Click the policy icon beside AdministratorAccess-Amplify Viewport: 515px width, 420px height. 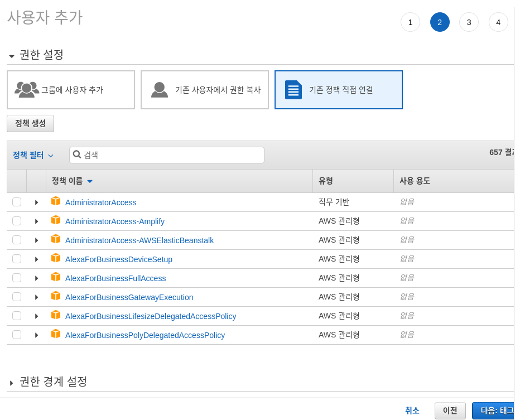click(56, 220)
